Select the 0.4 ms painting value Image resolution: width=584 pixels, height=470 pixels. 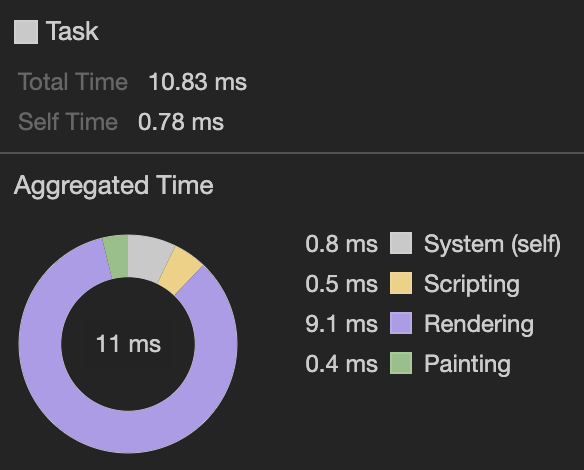(342, 364)
